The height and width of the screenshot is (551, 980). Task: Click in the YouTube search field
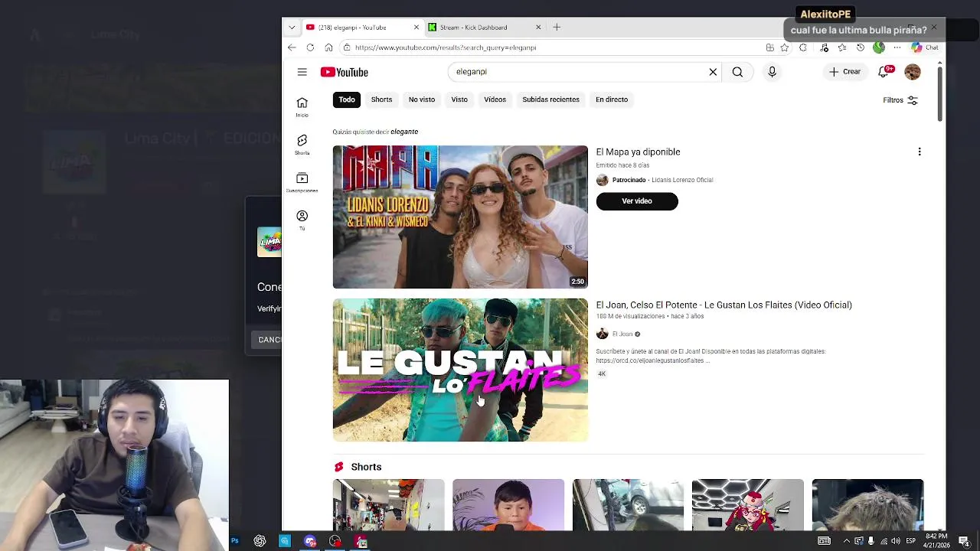tap(578, 72)
